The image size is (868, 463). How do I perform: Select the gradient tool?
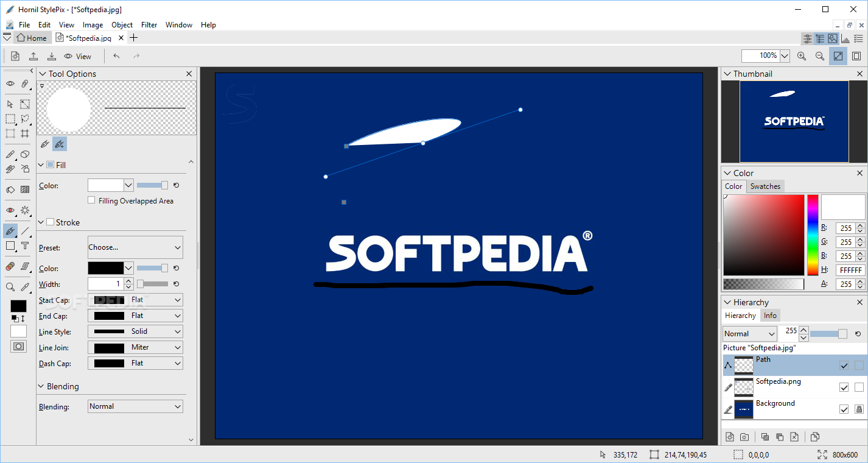[25, 189]
